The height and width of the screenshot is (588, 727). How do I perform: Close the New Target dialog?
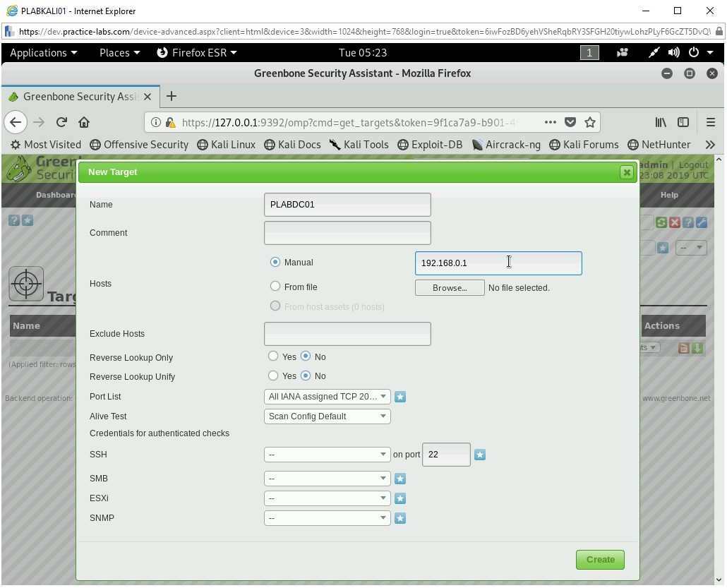(626, 172)
